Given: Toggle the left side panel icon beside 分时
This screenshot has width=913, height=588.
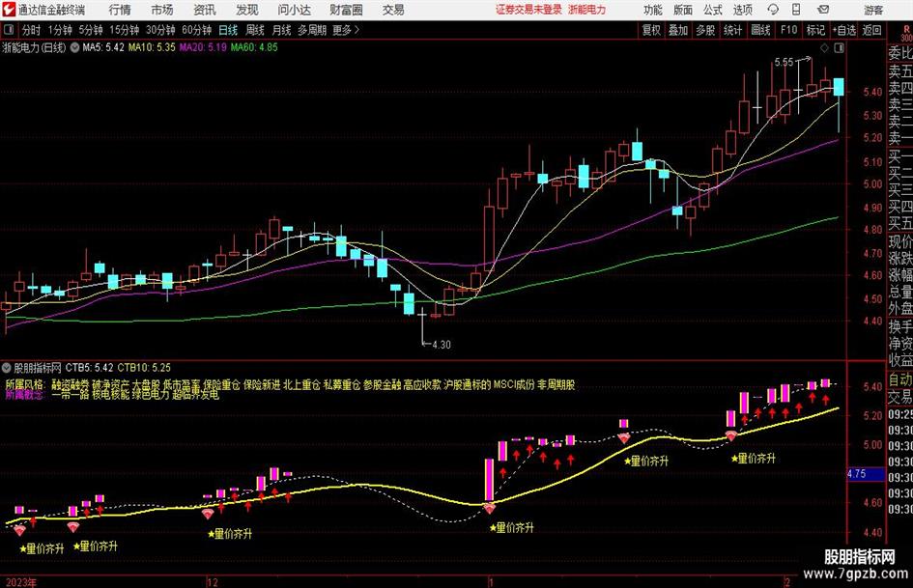Looking at the screenshot, I should (8, 30).
